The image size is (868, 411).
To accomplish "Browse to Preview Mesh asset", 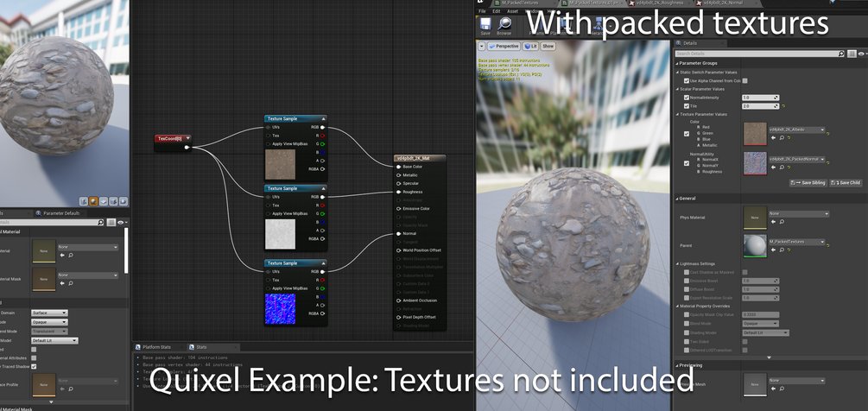I will 782,389.
